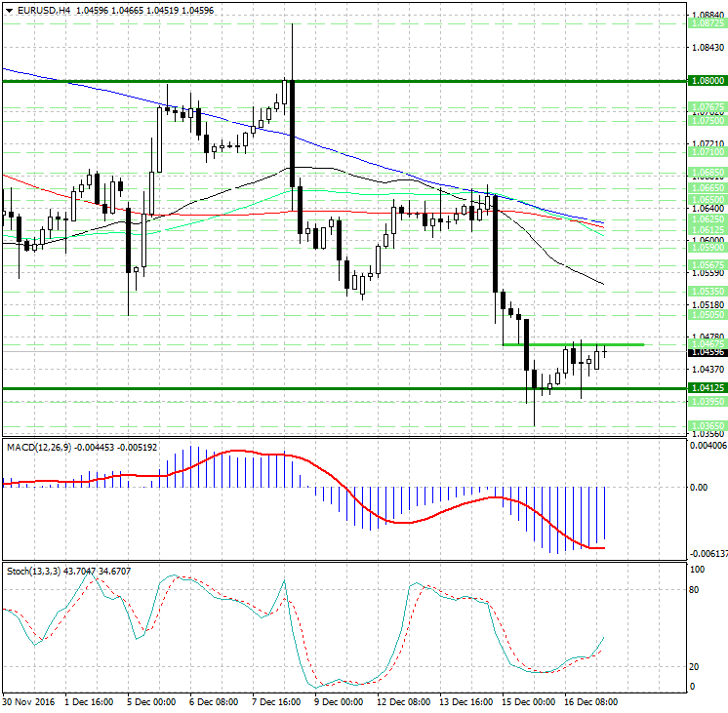728x713 pixels.
Task: Click the EURUSD,H4 chart title text
Action: [44, 10]
